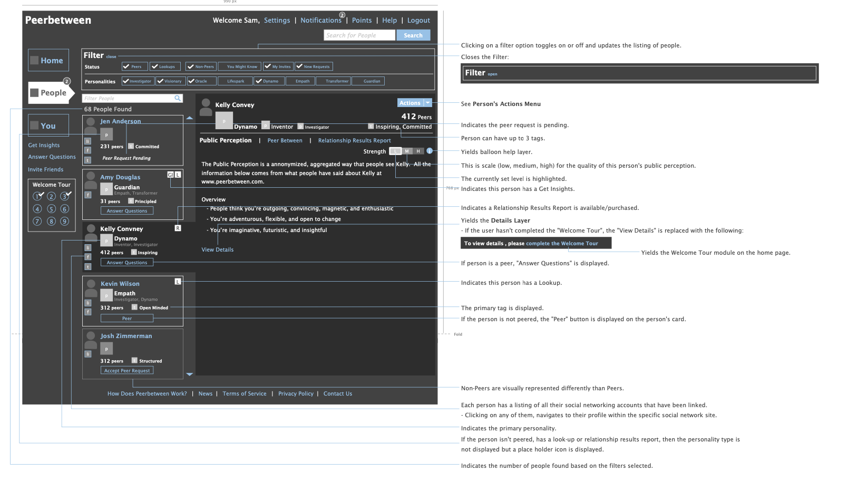Toggle the New Requests status filter
This screenshot has height=500, width=868.
pos(314,66)
